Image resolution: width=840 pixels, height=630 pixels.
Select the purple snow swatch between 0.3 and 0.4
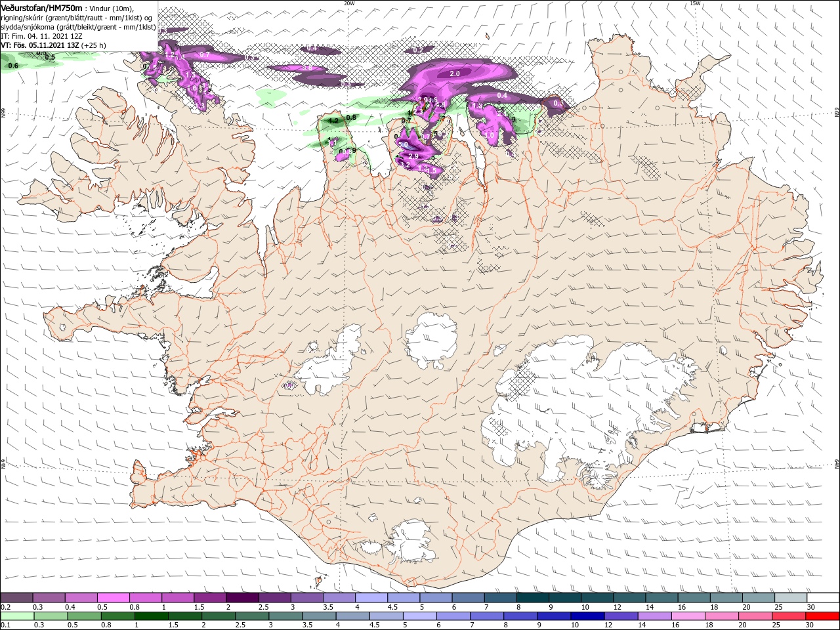pos(49,598)
